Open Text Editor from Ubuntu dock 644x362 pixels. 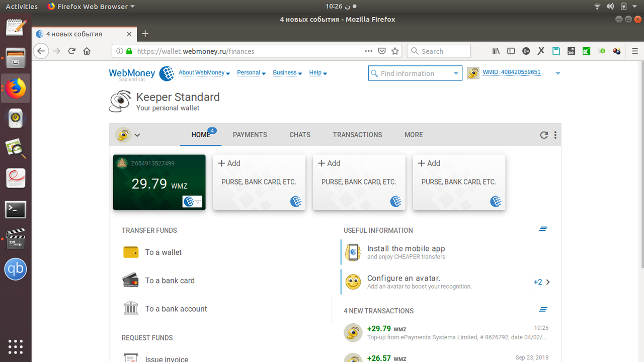pos(16,27)
